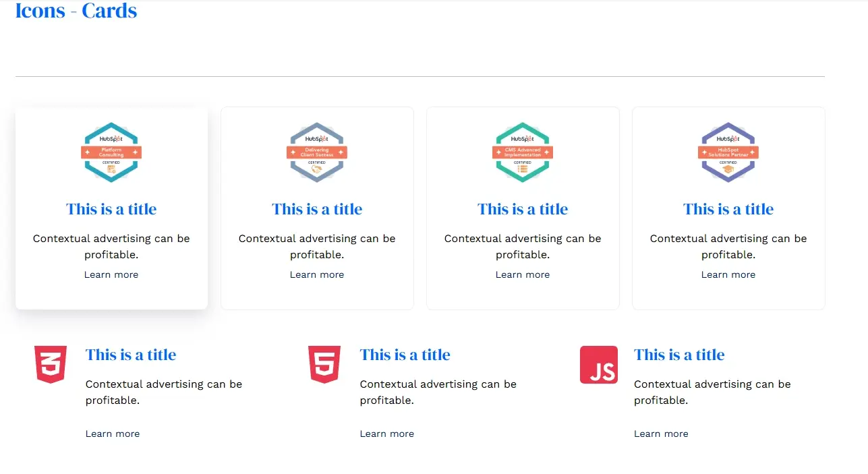Open Learn more in Platform Consulting card
868x474 pixels.
111,274
